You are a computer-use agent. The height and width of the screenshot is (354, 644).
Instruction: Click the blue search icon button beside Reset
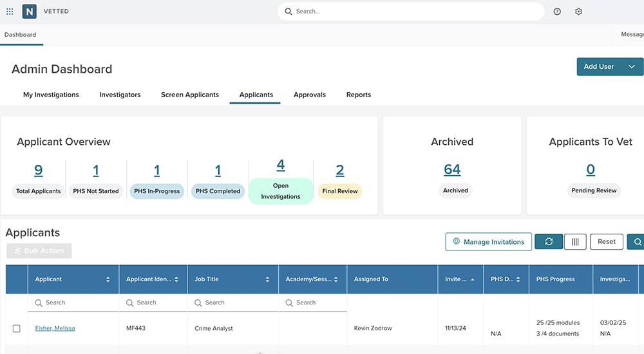pyautogui.click(x=636, y=242)
